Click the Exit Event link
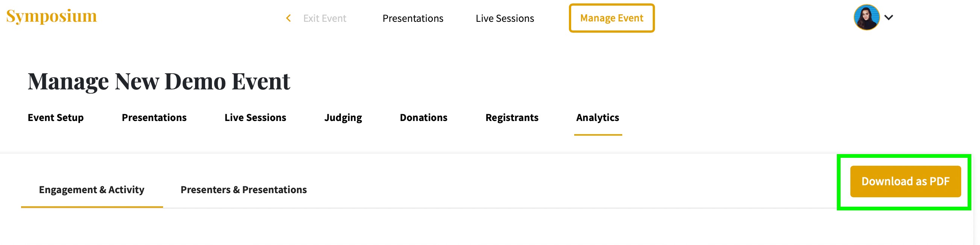Viewport: 980px width, 245px height. point(325,18)
